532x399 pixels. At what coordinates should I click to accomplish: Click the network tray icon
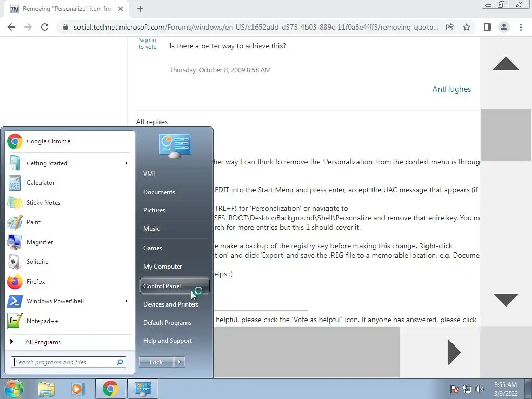pyautogui.click(x=467, y=389)
